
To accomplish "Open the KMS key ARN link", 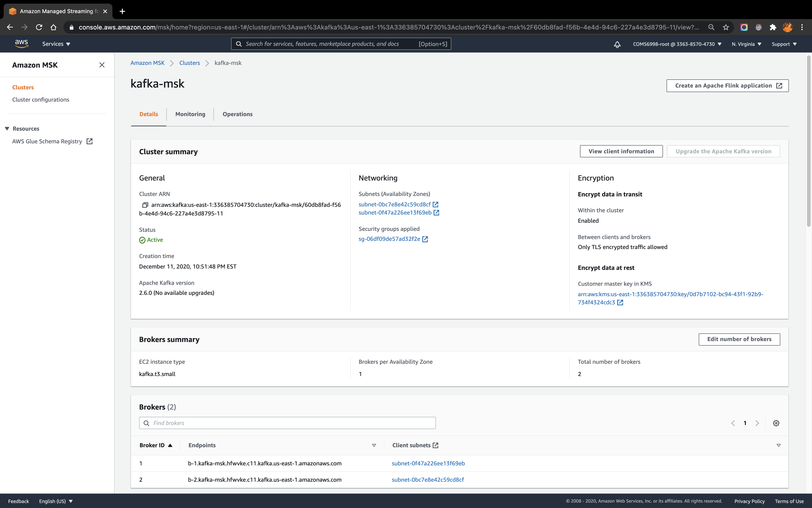I will 670,298.
